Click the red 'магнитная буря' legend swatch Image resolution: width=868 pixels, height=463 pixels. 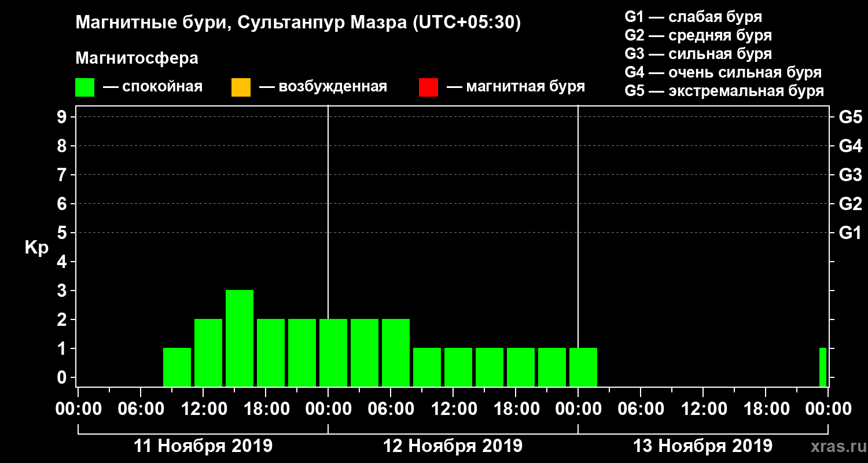point(428,87)
